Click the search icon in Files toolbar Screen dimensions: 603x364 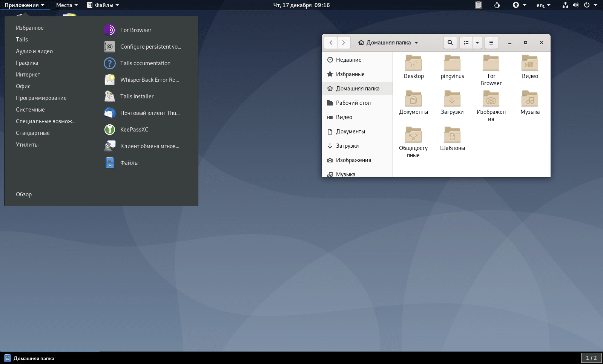pyautogui.click(x=450, y=43)
